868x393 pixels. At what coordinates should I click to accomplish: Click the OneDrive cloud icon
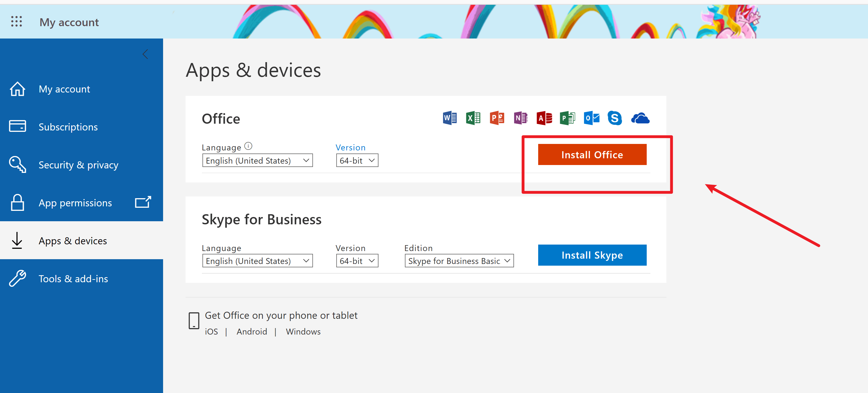tap(640, 119)
